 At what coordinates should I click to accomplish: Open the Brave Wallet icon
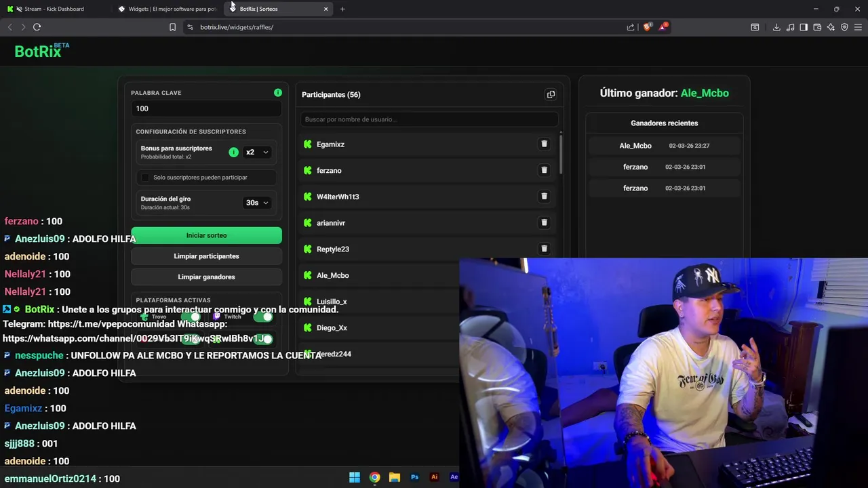tap(817, 27)
